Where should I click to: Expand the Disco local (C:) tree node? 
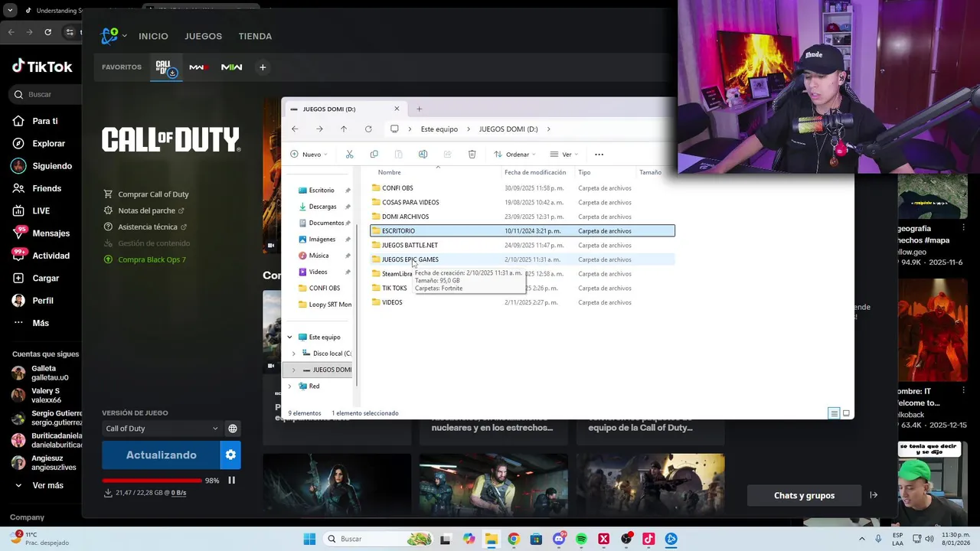(293, 354)
